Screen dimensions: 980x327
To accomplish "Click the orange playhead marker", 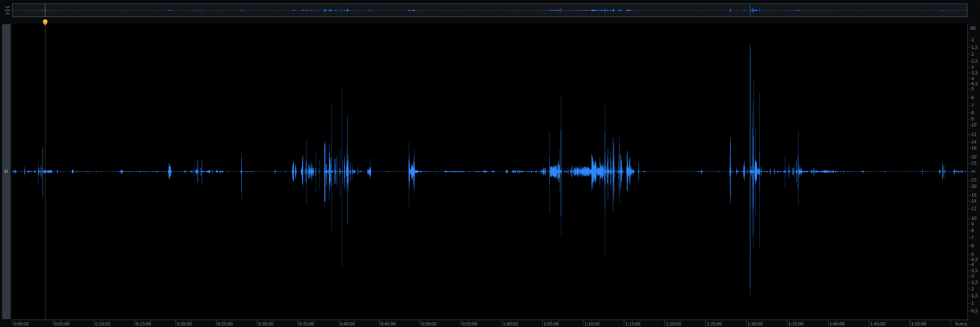I will coord(45,22).
